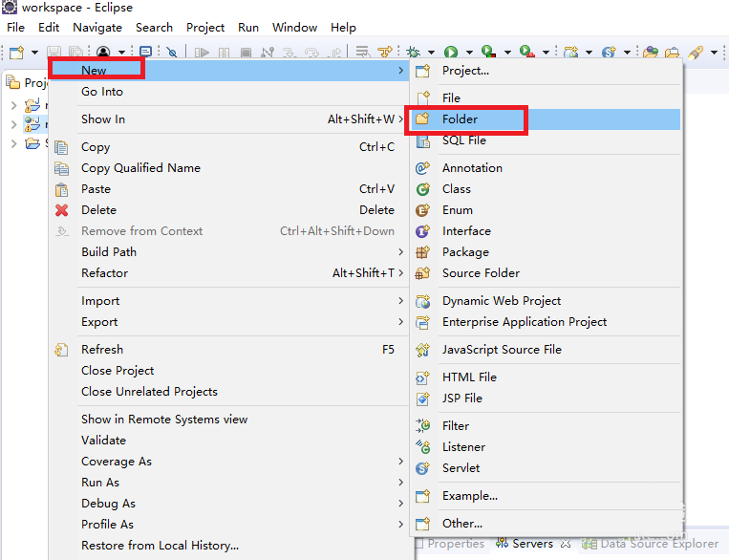Click the Skip All Breakpoints icon
Image resolution: width=729 pixels, height=560 pixels.
[x=172, y=53]
